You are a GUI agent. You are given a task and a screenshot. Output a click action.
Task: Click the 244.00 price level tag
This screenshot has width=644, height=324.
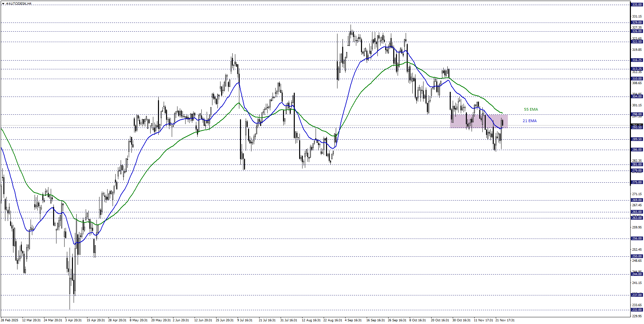[x=637, y=274]
